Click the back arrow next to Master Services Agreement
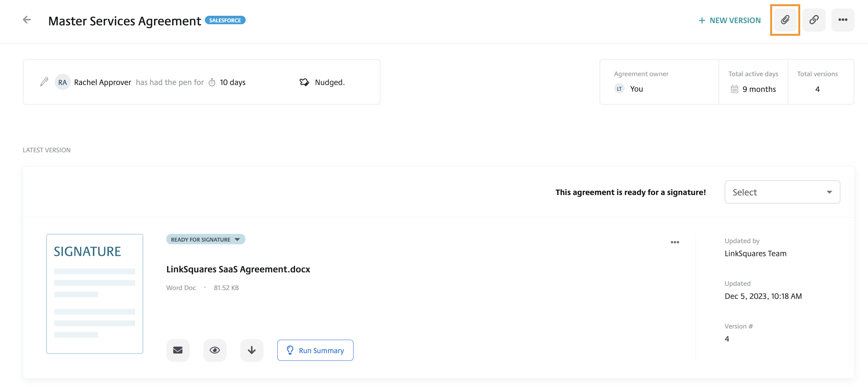The image size is (868, 387). [27, 19]
